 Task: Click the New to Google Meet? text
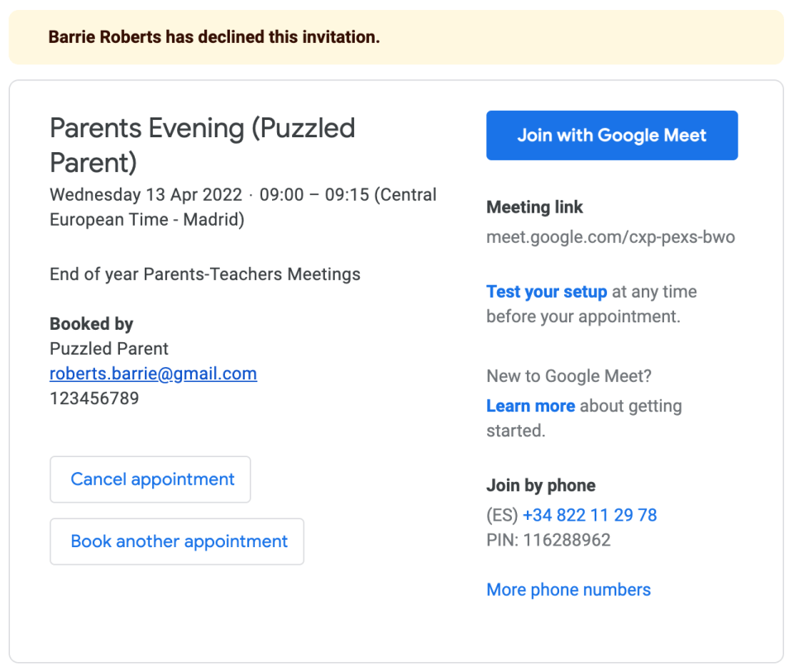pyautogui.click(x=569, y=376)
